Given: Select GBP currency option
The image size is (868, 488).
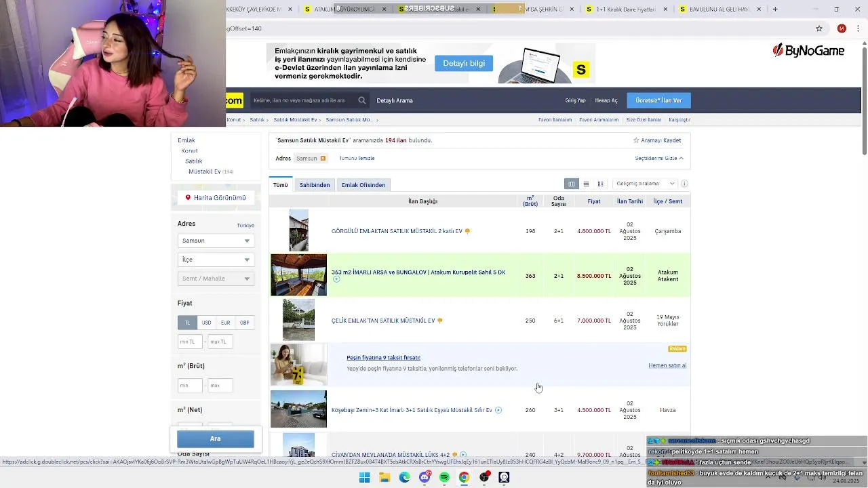Looking at the screenshot, I should point(244,323).
